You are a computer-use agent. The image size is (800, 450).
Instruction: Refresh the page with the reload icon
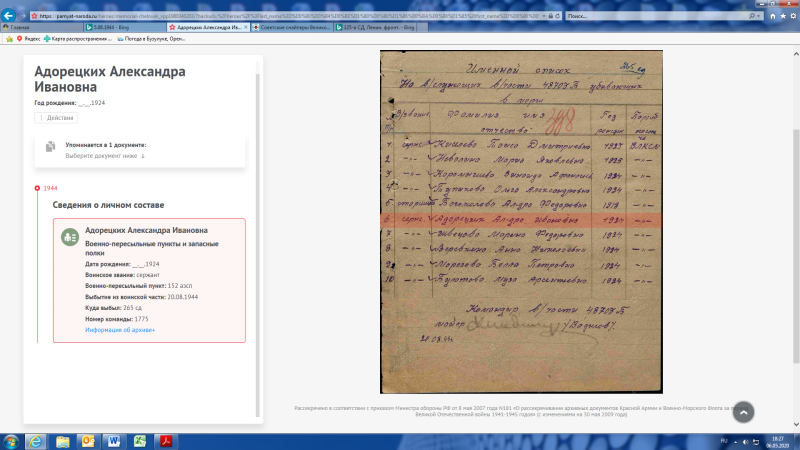click(x=558, y=16)
